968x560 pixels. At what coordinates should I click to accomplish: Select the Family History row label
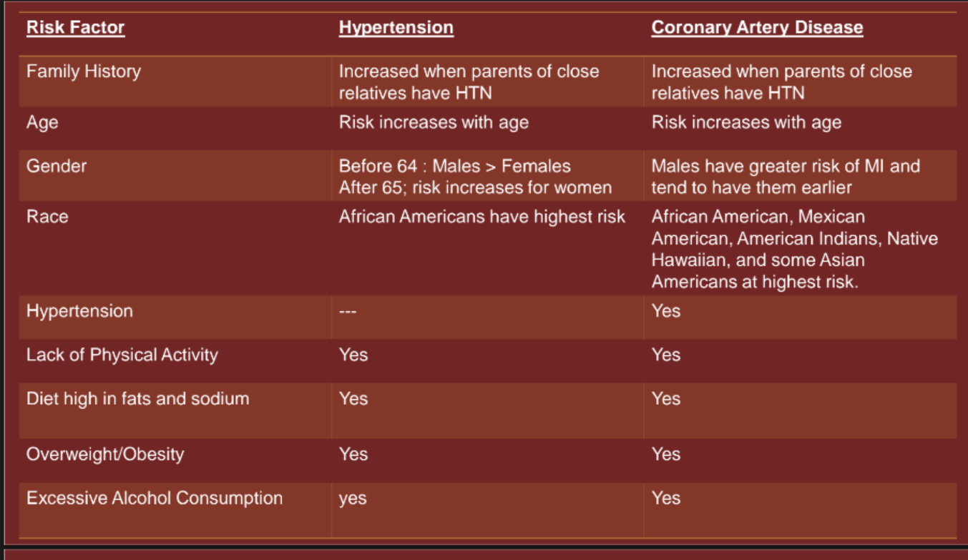pos(84,72)
